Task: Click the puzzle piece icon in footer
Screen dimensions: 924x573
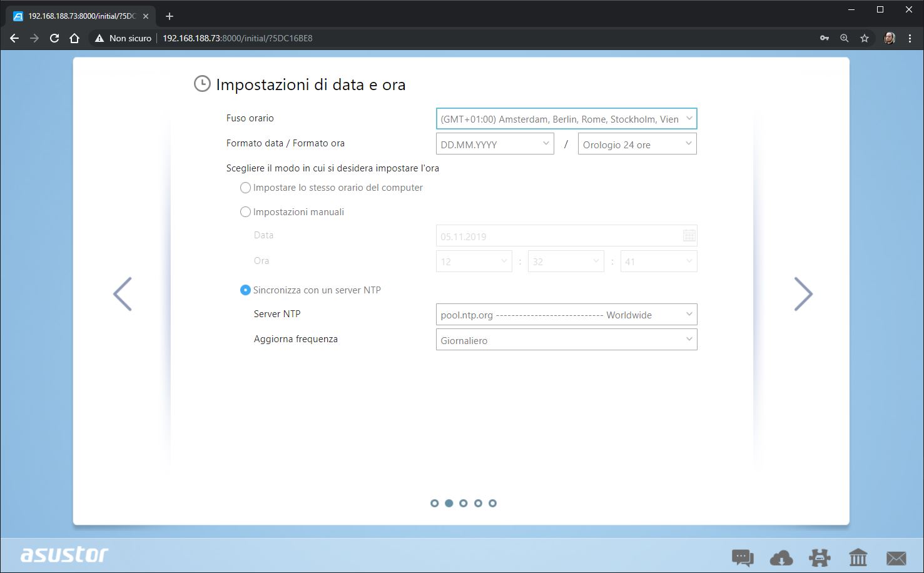Action: [820, 557]
